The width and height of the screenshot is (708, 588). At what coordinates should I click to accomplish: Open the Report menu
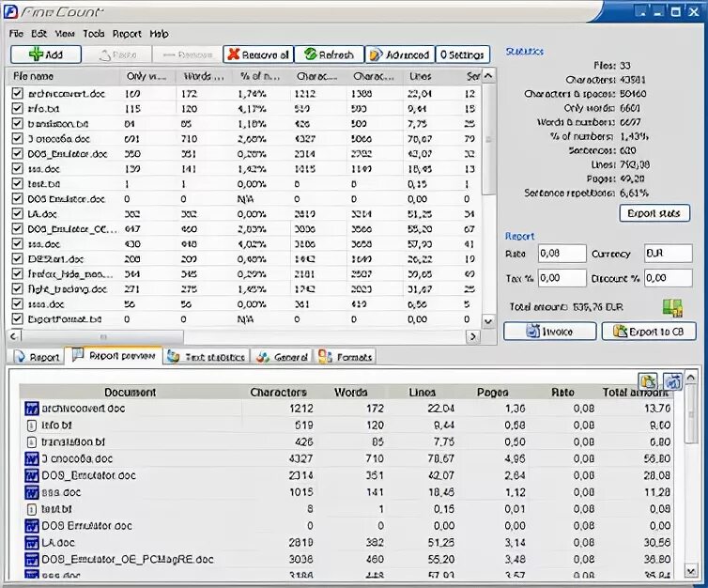coord(127,34)
